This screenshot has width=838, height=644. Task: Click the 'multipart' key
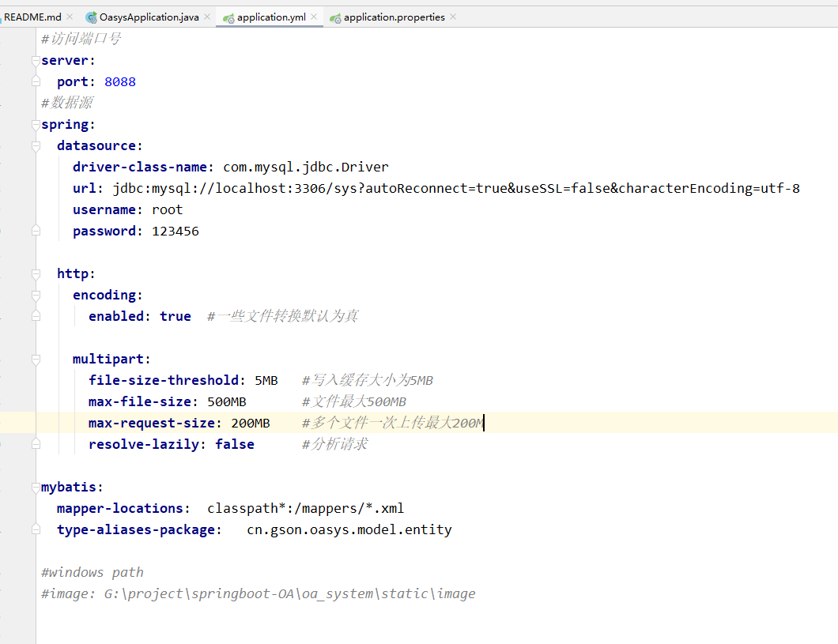click(x=108, y=360)
